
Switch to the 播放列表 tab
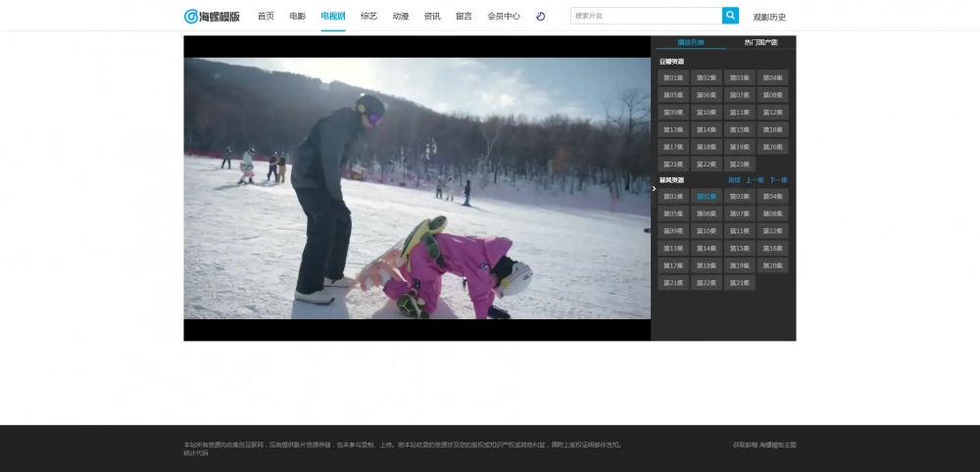click(691, 42)
